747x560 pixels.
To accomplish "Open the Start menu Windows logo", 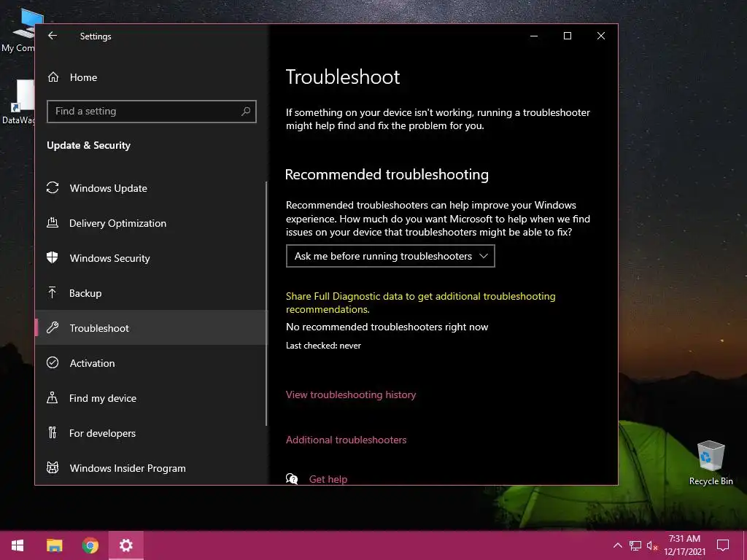I will pyautogui.click(x=18, y=545).
